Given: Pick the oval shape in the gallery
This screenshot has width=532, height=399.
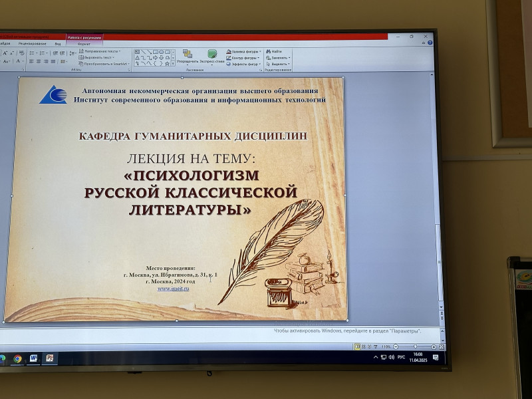Looking at the screenshot, I should tap(162, 52).
